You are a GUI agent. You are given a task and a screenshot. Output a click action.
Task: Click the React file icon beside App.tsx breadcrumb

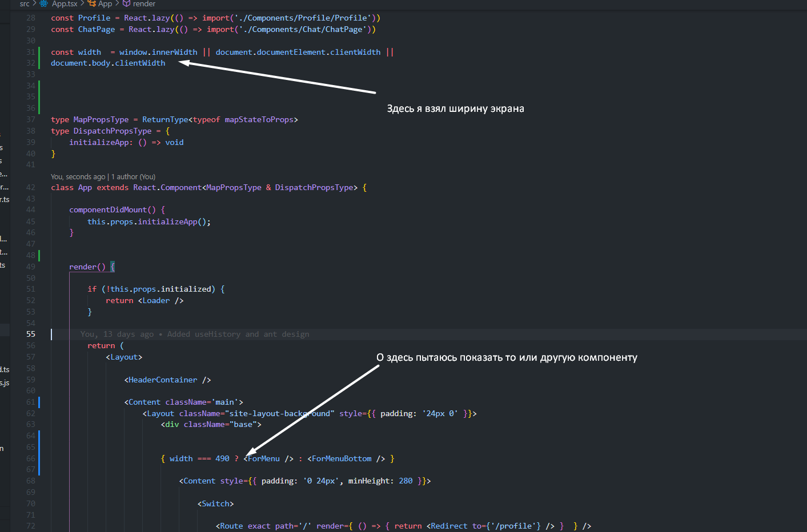click(x=43, y=3)
